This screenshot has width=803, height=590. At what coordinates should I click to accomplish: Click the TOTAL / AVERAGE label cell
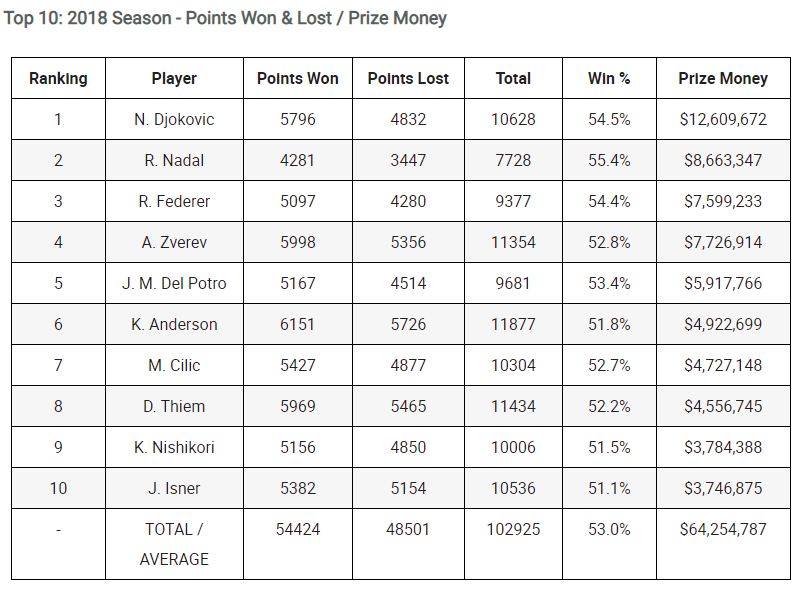[174, 544]
